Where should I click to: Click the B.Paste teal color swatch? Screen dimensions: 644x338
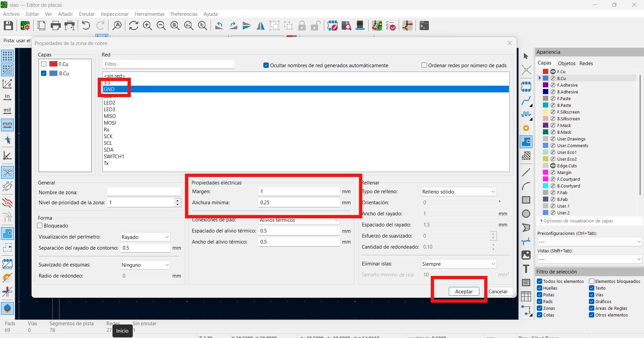tap(546, 105)
